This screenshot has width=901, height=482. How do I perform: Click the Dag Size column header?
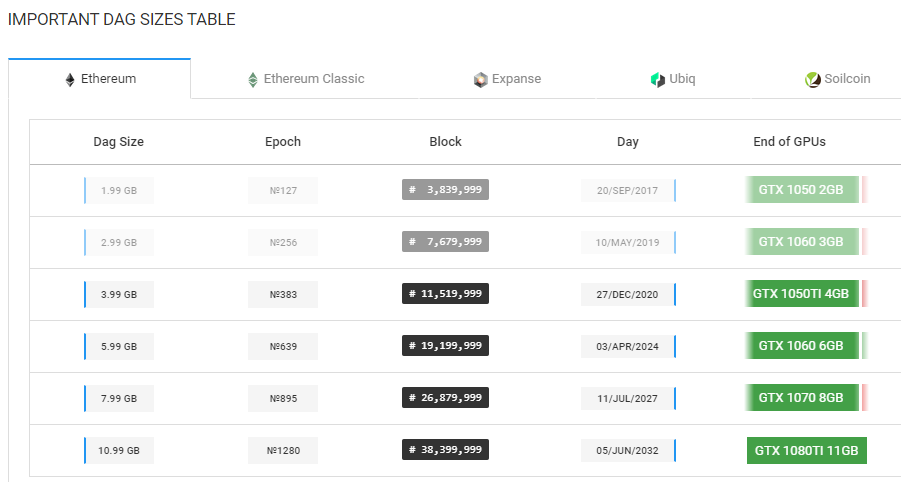pos(118,142)
